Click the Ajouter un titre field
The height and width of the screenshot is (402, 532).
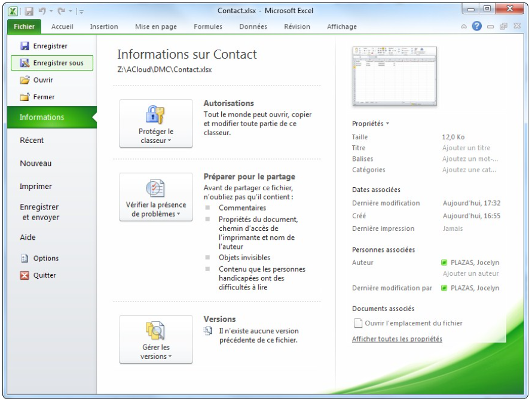466,148
